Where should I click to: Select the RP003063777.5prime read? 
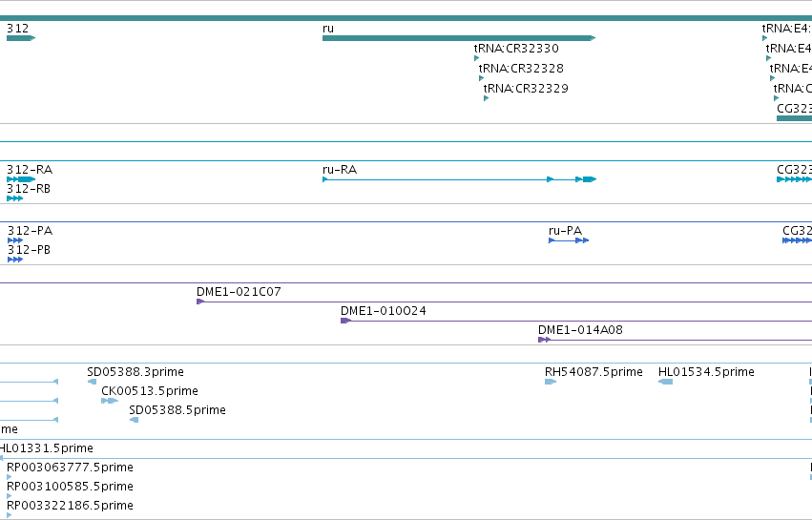[9, 477]
